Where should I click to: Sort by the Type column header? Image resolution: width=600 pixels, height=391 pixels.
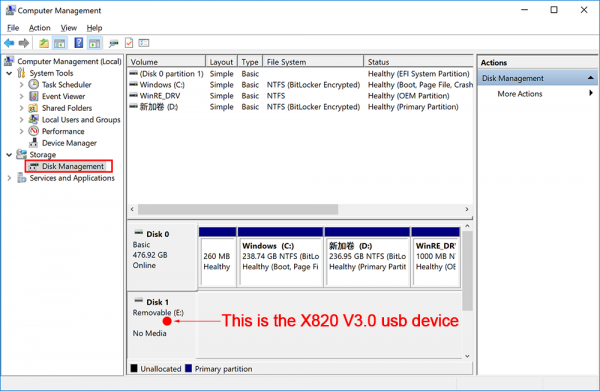tap(250, 62)
